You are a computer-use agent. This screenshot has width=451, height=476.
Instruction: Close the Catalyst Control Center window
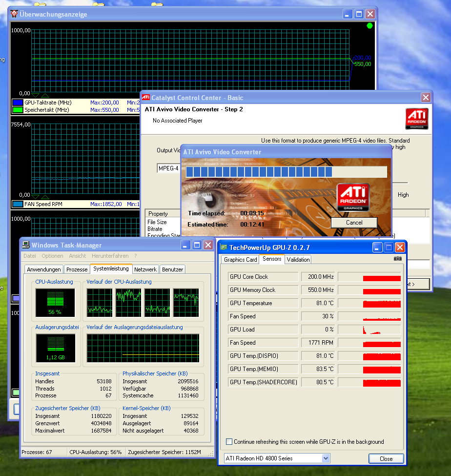pos(426,98)
